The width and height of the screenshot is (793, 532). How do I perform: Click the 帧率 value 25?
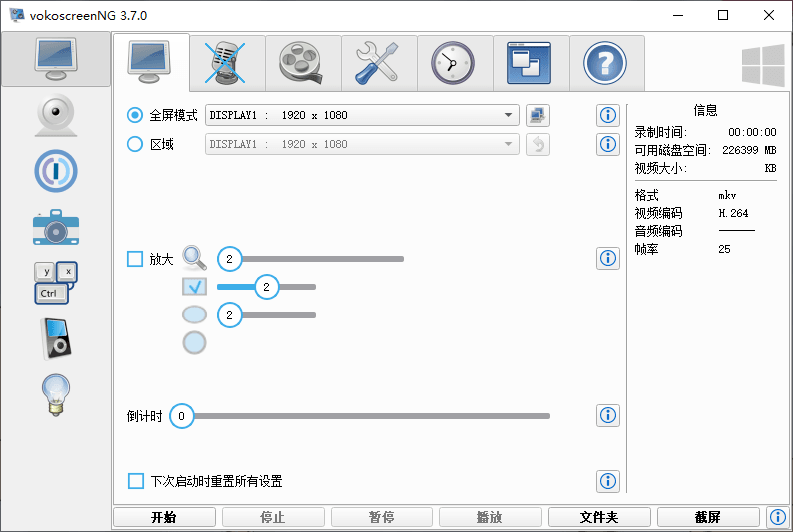coord(724,249)
